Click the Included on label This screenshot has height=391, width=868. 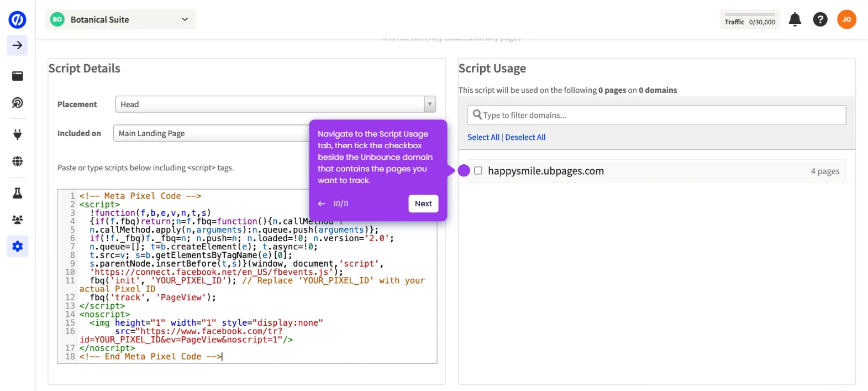(x=79, y=133)
